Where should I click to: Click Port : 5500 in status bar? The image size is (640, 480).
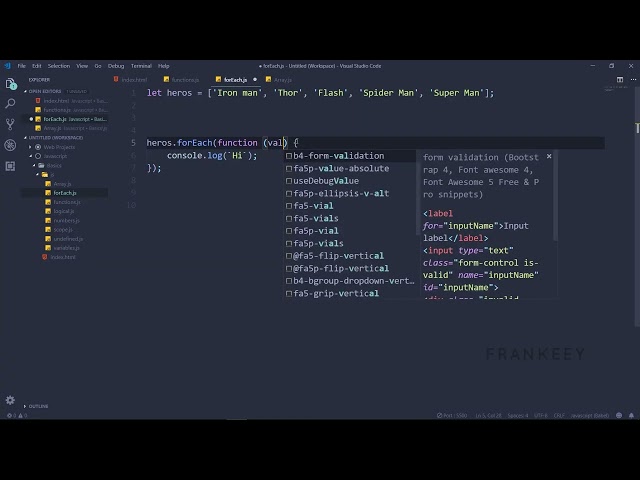452,416
